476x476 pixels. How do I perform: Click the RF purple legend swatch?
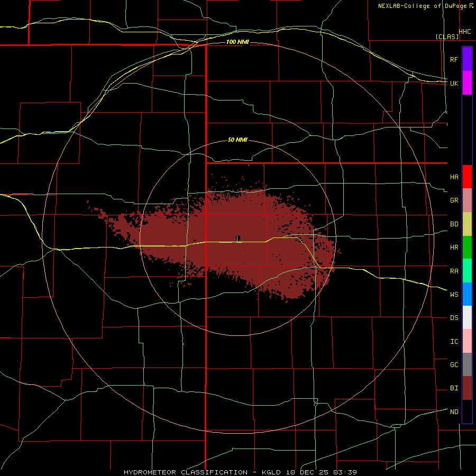[467, 59]
